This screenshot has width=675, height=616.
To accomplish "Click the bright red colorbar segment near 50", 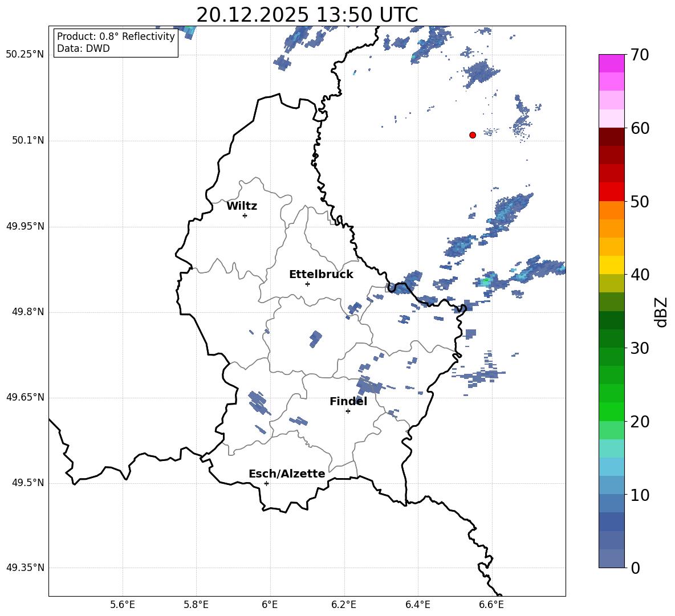I will [x=611, y=192].
